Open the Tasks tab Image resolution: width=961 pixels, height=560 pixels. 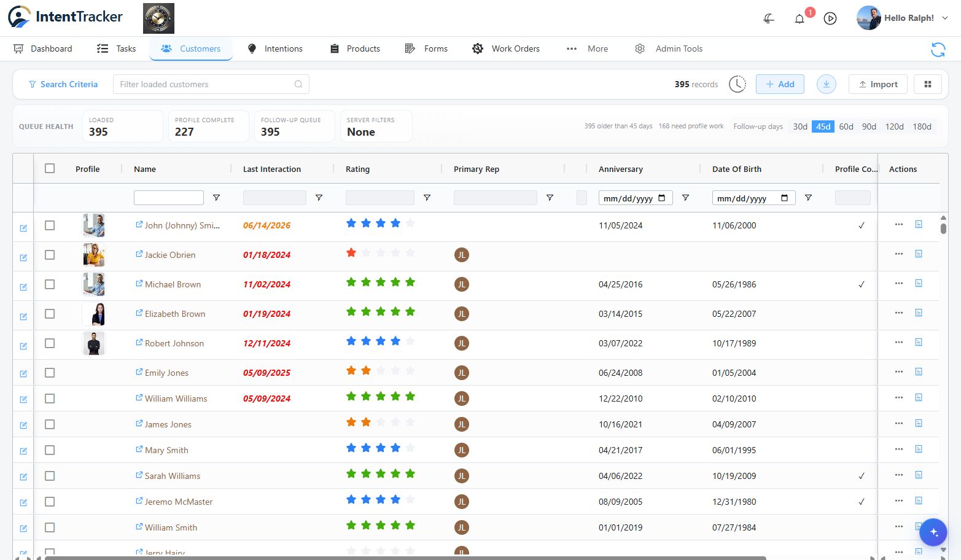click(117, 49)
